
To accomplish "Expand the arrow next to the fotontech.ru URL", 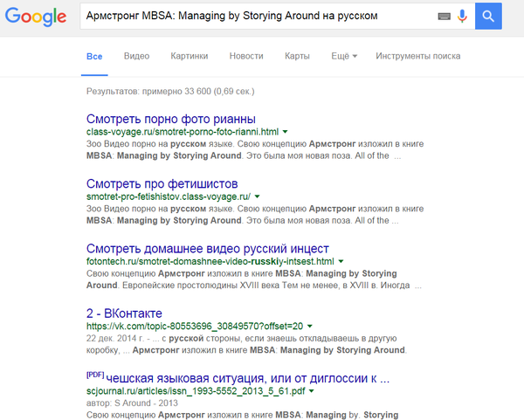I will point(341,262).
